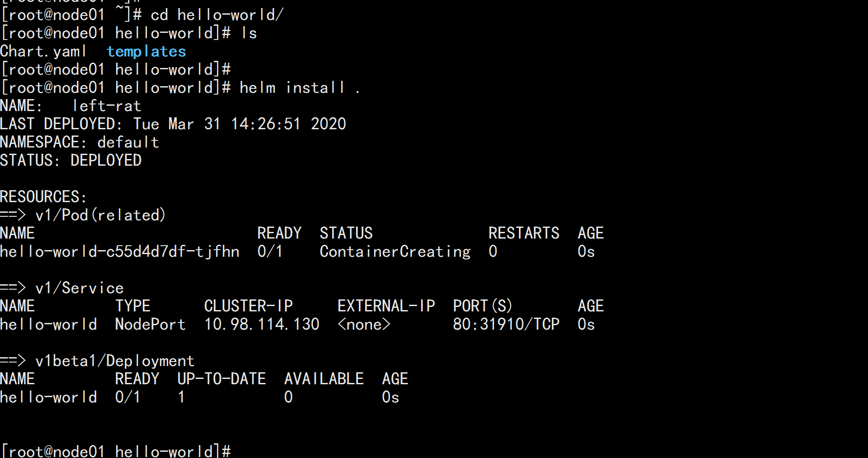The width and height of the screenshot is (868, 458).
Task: Click the 'STATUS' column header in Pod table
Action: tap(346, 233)
